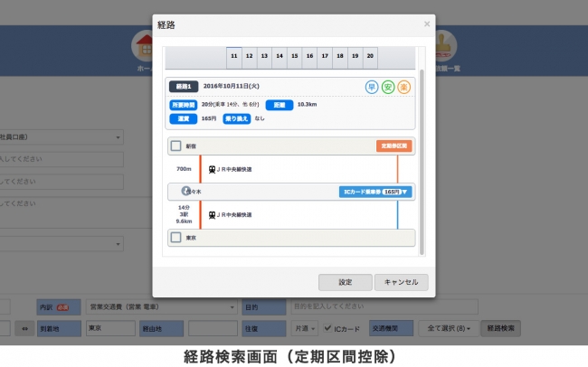Toggle the ICカード checkbox
Image resolution: width=588 pixels, height=367 pixels.
tap(327, 328)
